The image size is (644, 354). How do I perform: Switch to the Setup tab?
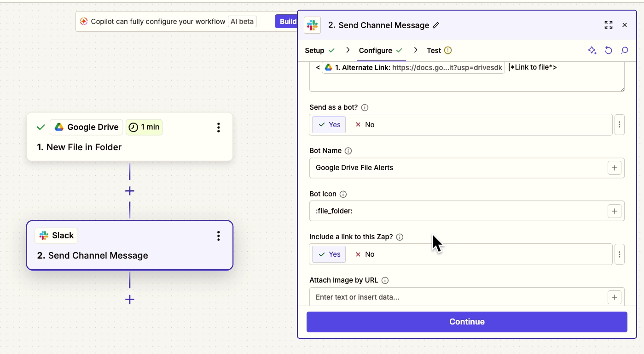pyautogui.click(x=320, y=50)
